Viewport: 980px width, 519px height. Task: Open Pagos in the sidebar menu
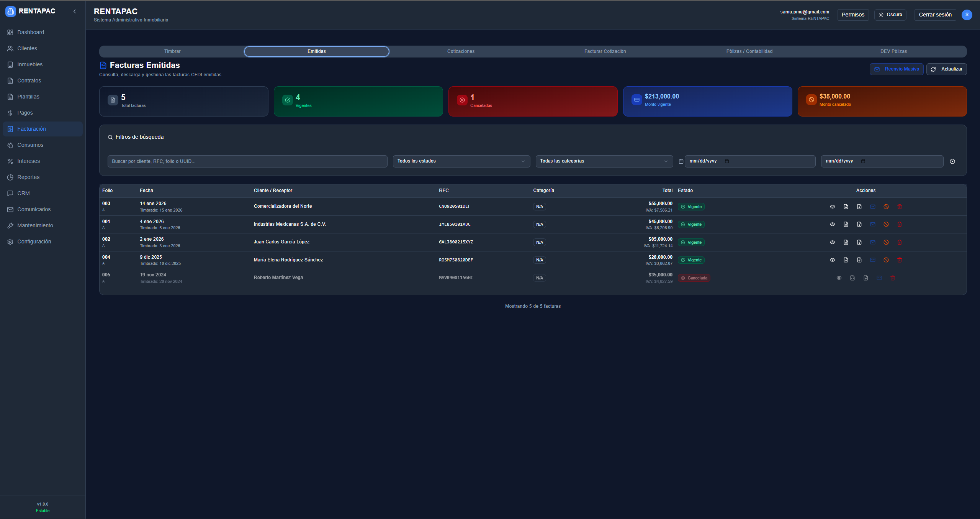[25, 113]
